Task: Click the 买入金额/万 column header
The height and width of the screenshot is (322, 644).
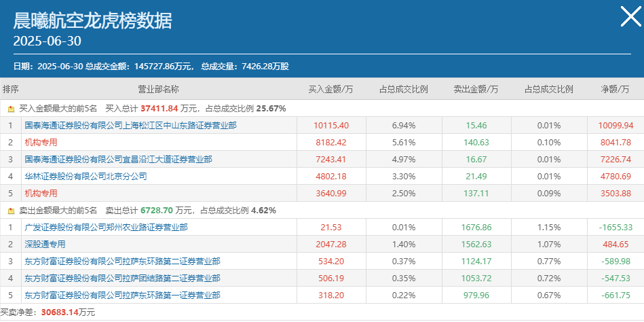Action: (331, 89)
